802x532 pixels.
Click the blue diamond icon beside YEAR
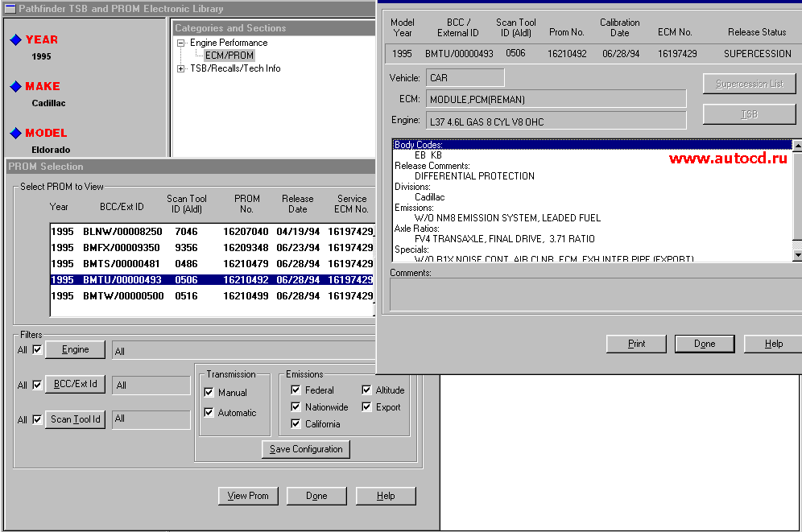point(16,40)
